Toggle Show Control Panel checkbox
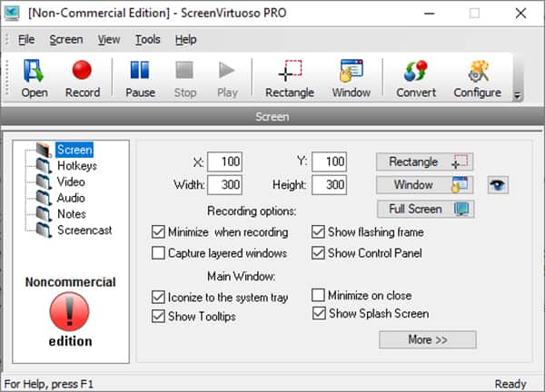Viewport: 545px width, 392px height. (318, 253)
